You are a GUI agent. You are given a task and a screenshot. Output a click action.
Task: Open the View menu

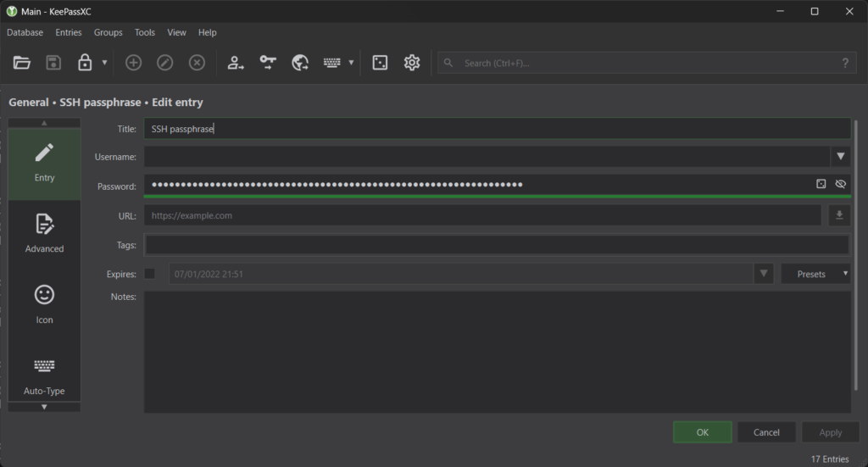176,33
